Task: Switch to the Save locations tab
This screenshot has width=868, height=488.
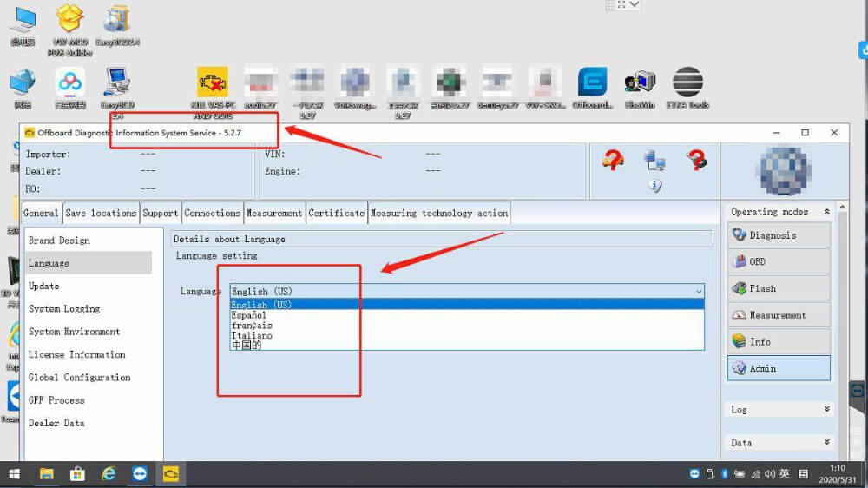Action: (101, 214)
